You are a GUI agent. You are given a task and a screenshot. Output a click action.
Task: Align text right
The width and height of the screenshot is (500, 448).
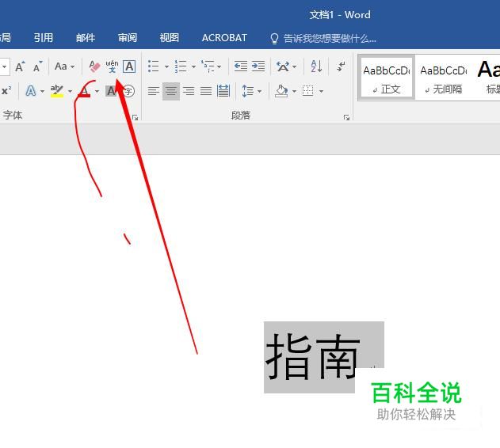pyautogui.click(x=189, y=91)
